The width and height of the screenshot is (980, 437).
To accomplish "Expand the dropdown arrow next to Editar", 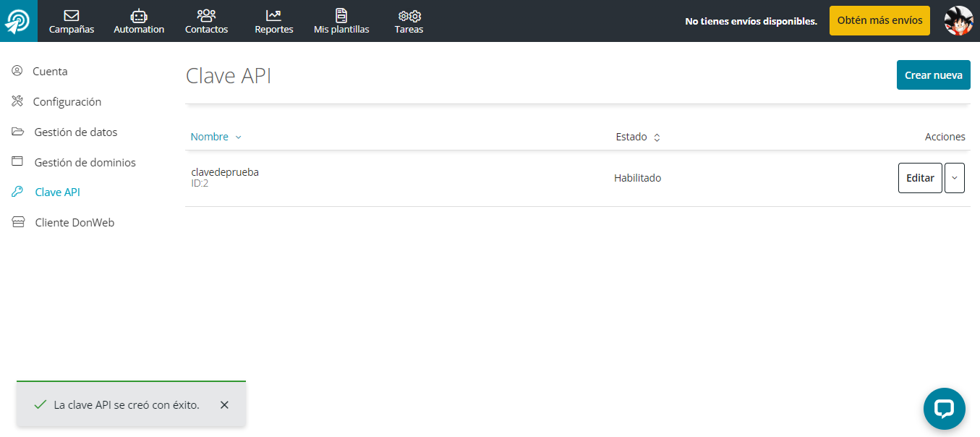I will [x=954, y=178].
